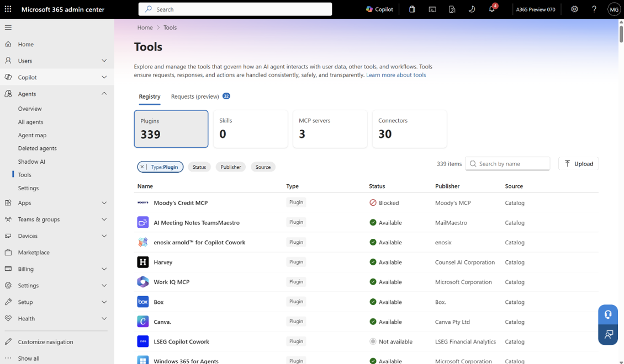
Task: Open the Harvey plugin row name
Action: [x=163, y=263]
